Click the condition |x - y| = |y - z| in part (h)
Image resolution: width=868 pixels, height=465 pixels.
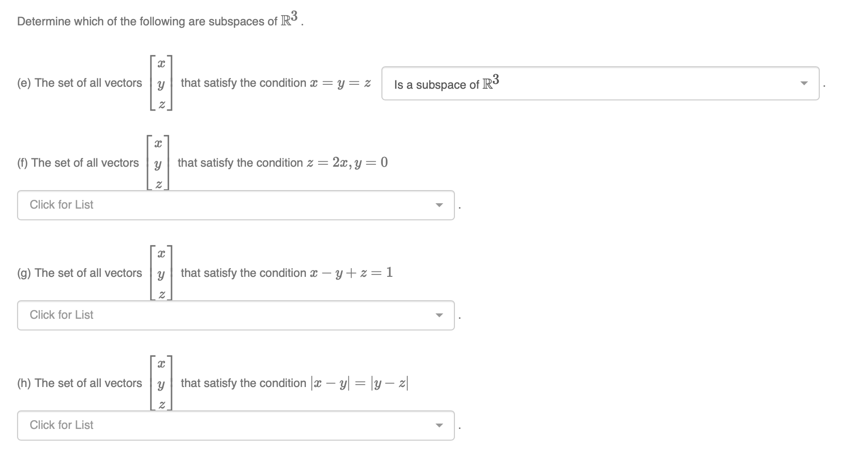(x=359, y=383)
